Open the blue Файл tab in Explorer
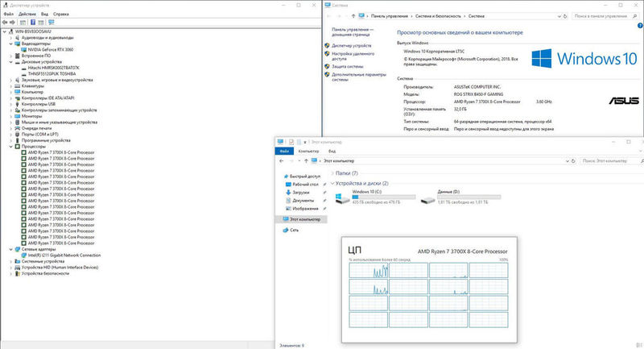The image size is (644, 349). click(284, 152)
